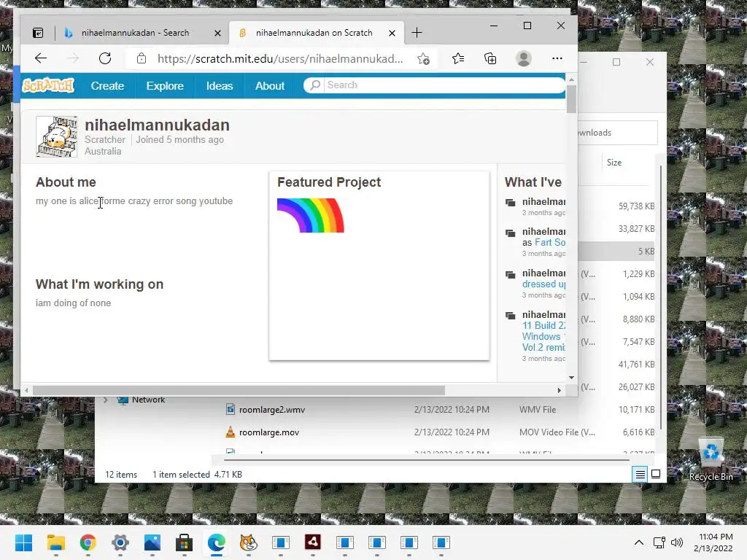Reload the Scratch profile page
This screenshot has height=560, width=747.
coord(105,58)
